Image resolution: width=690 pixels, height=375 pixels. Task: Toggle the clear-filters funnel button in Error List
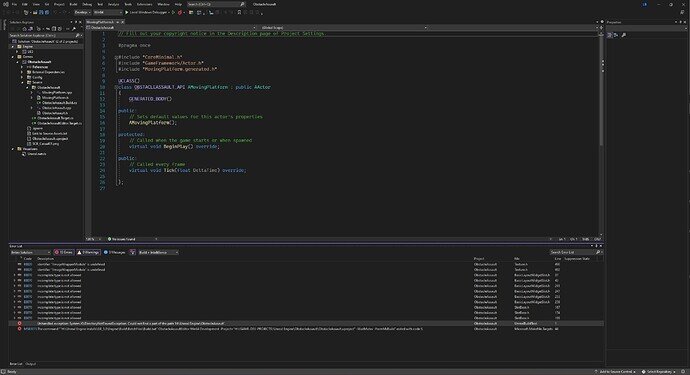coord(132,252)
